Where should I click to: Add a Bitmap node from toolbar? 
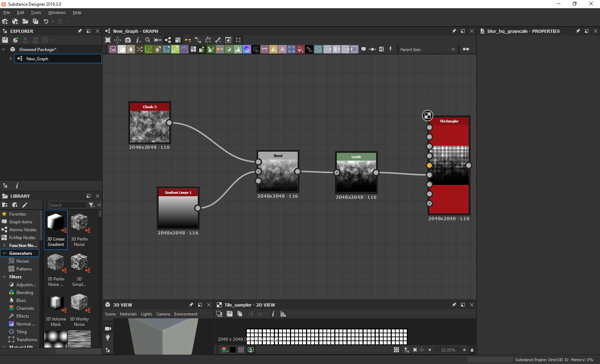pos(113,49)
